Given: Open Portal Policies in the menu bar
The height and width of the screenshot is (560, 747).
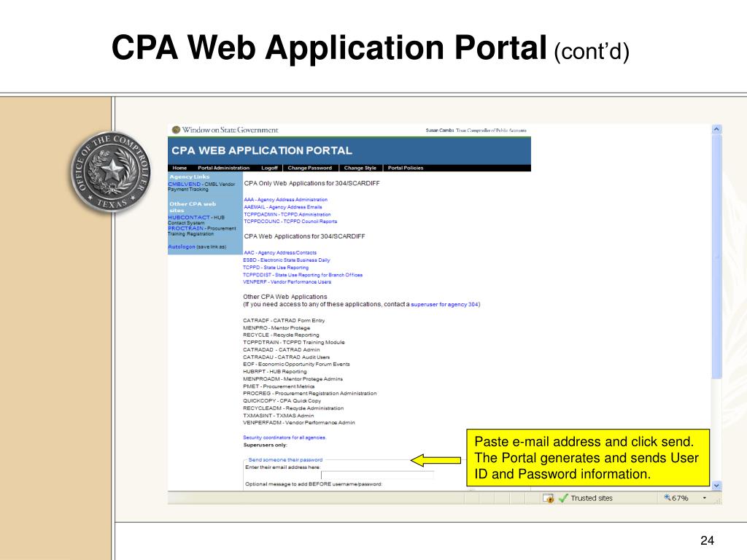Looking at the screenshot, I should [x=406, y=168].
